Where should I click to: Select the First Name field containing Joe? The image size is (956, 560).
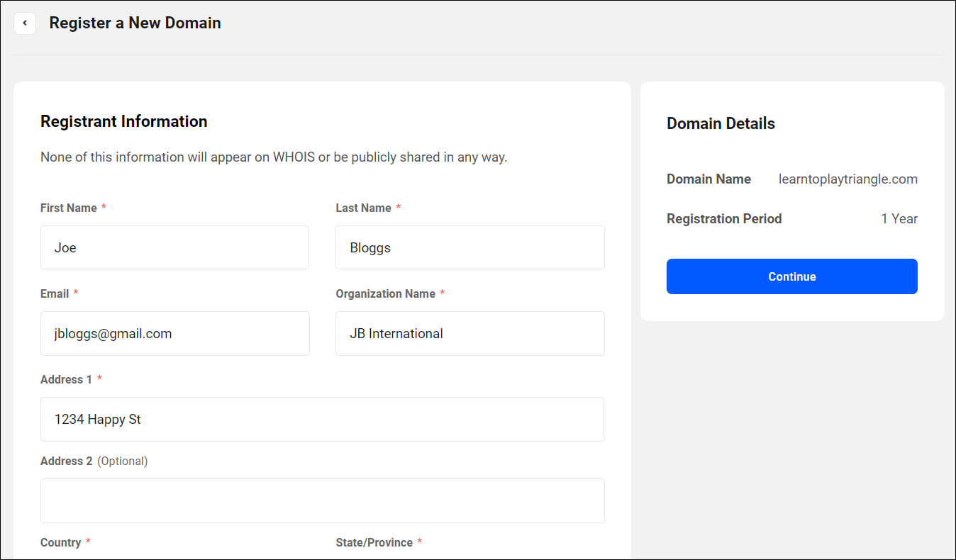174,247
